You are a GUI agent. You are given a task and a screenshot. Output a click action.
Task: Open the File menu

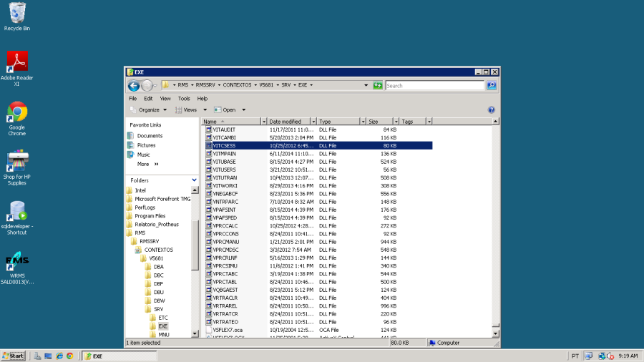click(132, 99)
